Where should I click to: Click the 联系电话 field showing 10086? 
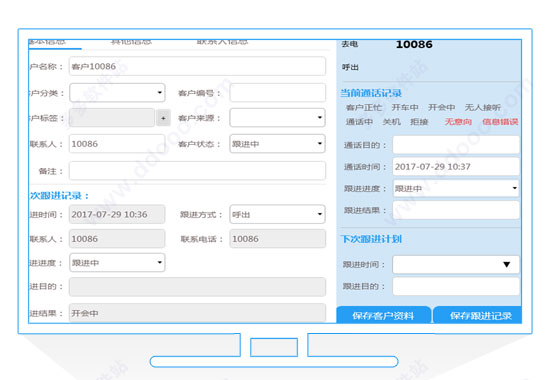278,239
